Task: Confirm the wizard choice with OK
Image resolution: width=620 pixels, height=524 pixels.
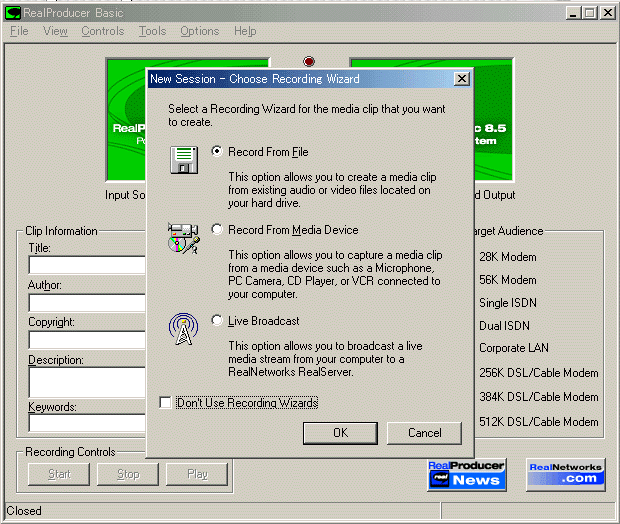Action: (x=340, y=433)
